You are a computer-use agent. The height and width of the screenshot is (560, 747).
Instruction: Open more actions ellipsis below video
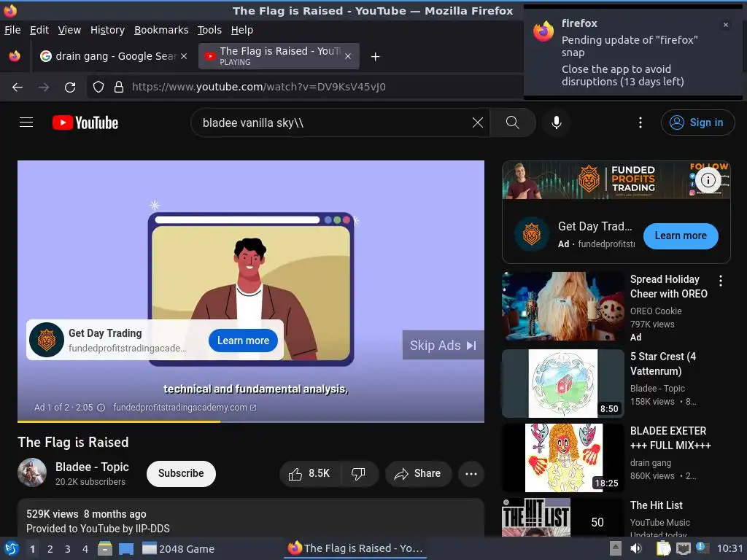click(x=471, y=473)
